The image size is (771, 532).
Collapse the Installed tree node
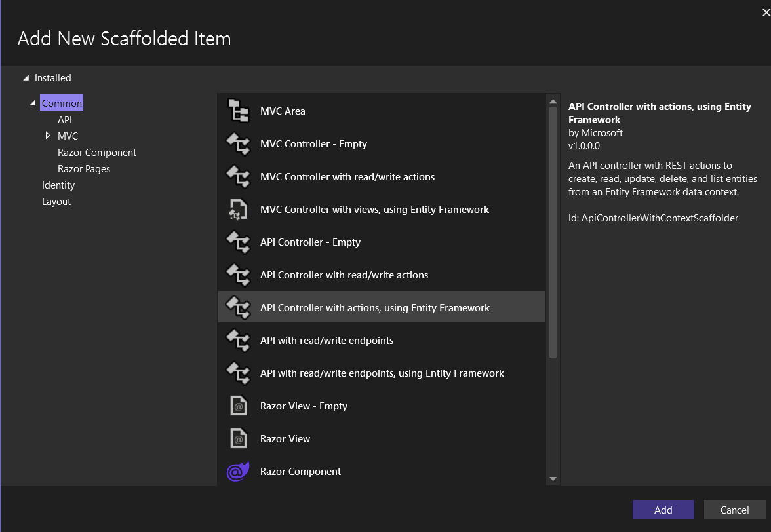[x=26, y=77]
